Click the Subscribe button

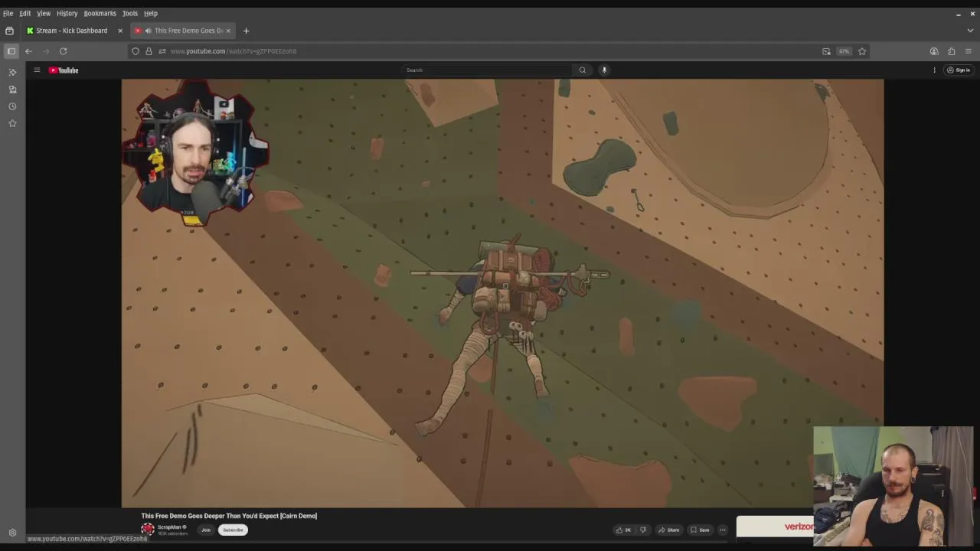click(x=233, y=530)
